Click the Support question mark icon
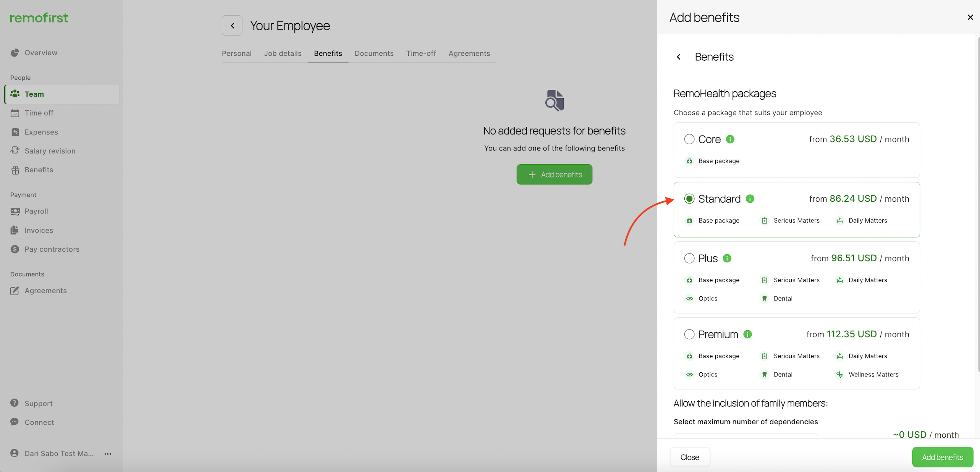 (15, 403)
